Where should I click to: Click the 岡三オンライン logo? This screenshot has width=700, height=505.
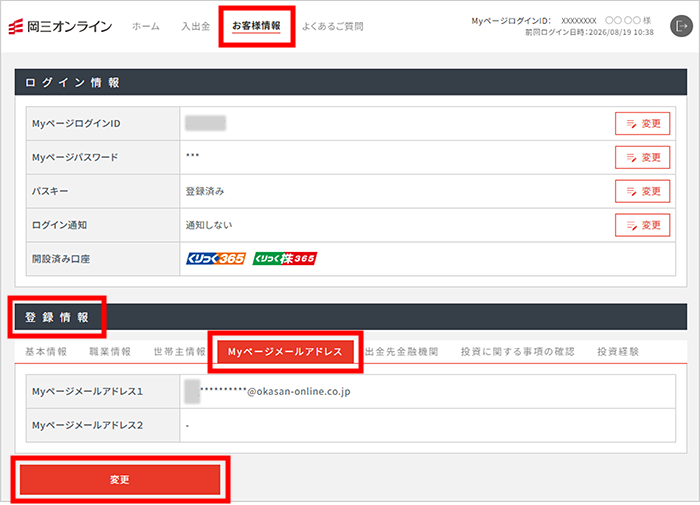(60, 26)
